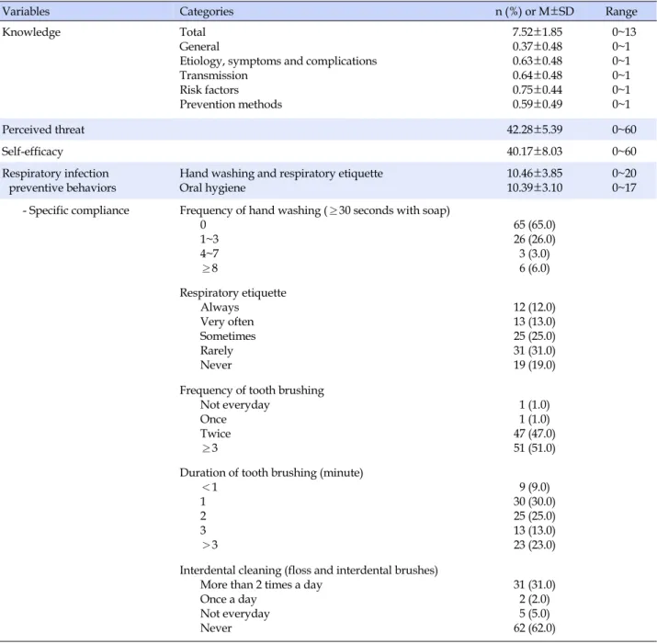This screenshot has width=657, height=644.
Task: Click the 'Perceived threat' row label
Action: (43, 130)
